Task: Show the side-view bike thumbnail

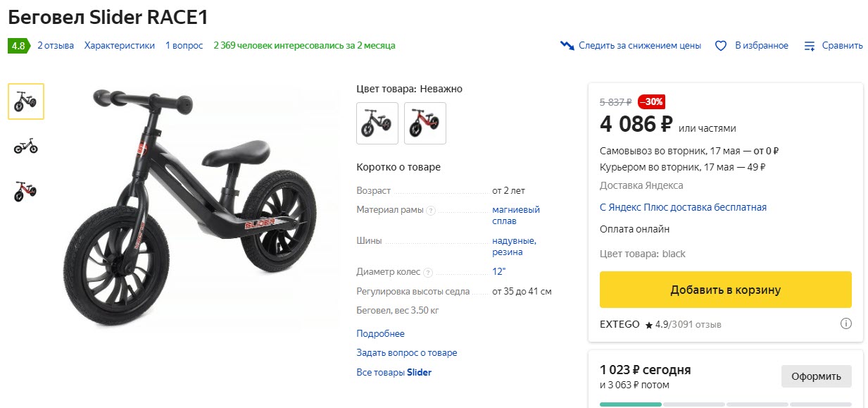Action: tap(26, 147)
